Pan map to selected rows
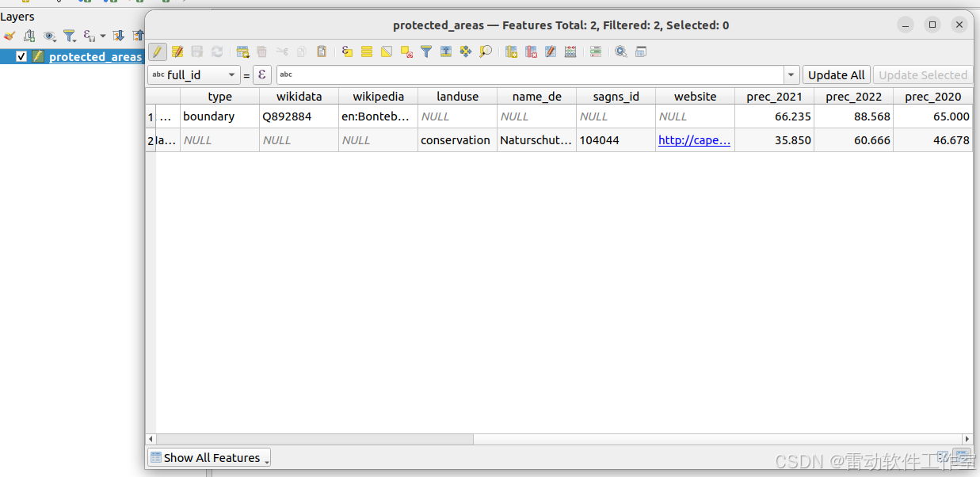This screenshot has height=477, width=980. 466,52
